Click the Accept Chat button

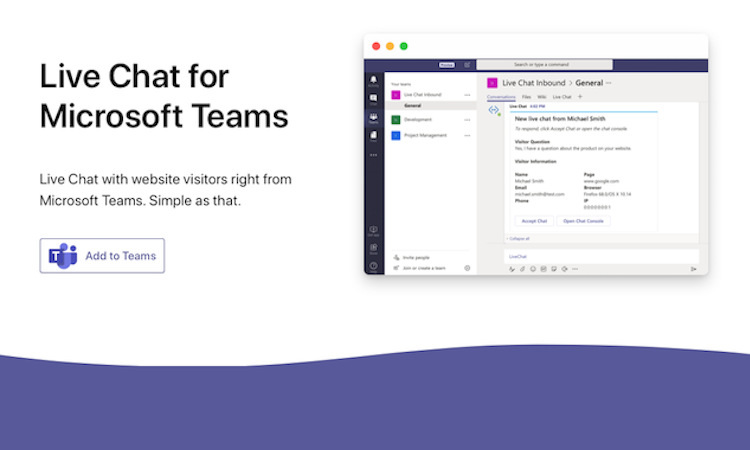point(534,221)
